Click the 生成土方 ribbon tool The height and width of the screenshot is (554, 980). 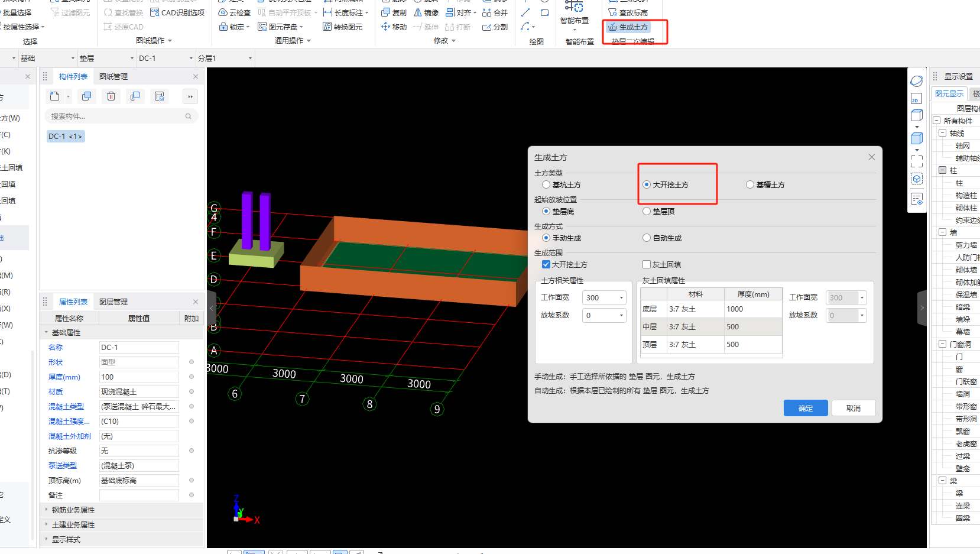click(x=628, y=27)
